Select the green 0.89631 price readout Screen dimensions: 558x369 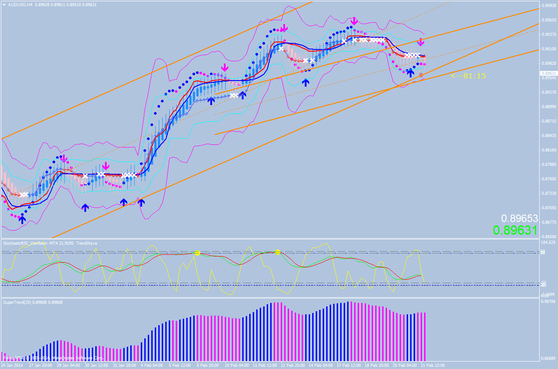[515, 230]
